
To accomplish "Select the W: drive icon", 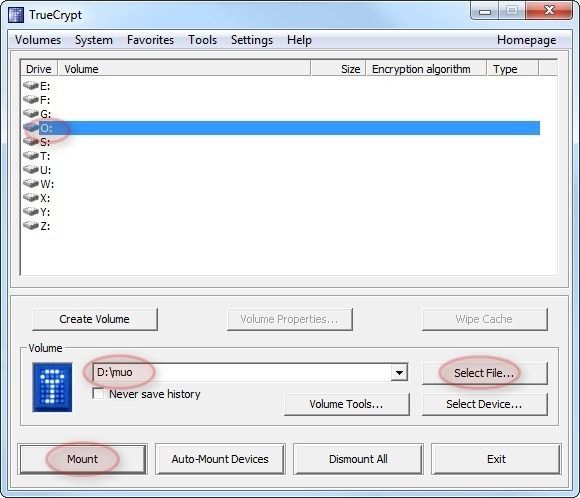I will (x=31, y=184).
